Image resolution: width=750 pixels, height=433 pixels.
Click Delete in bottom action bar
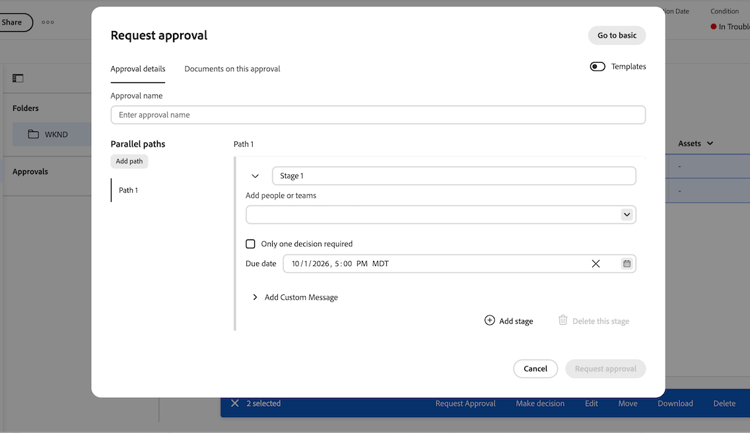click(x=724, y=403)
